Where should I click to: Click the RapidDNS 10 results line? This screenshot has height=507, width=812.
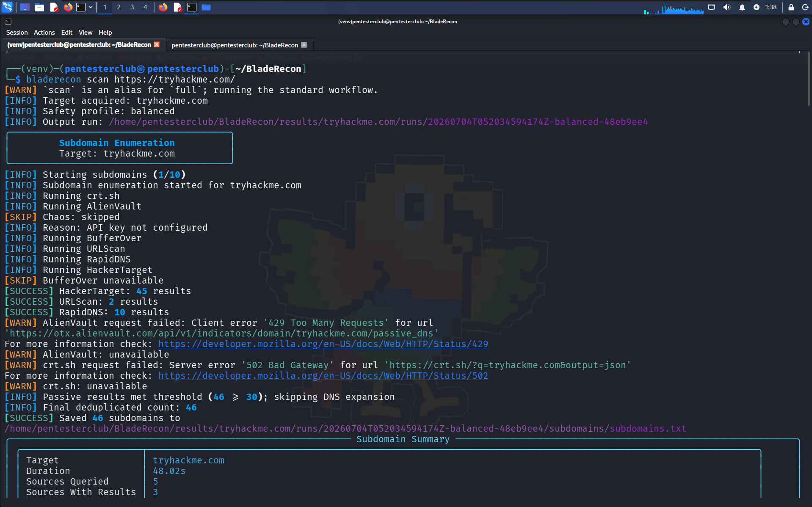87,312
